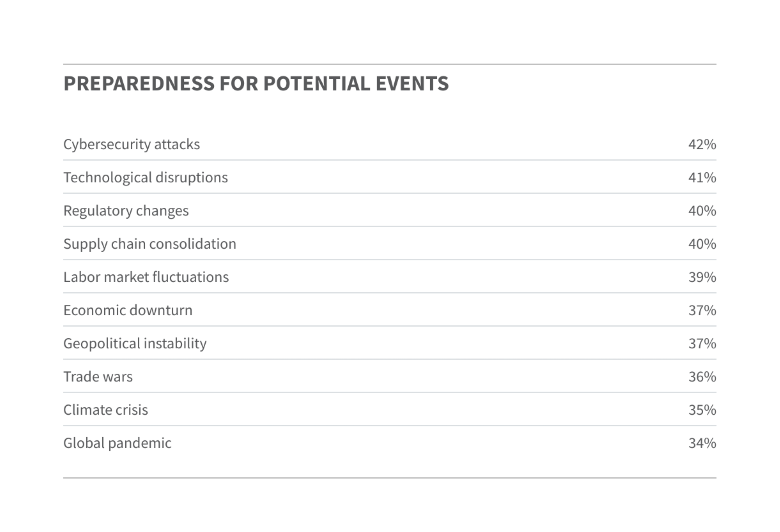This screenshot has height=532, width=780.
Task: Click the 'Trade wars' row label
Action: 98,377
